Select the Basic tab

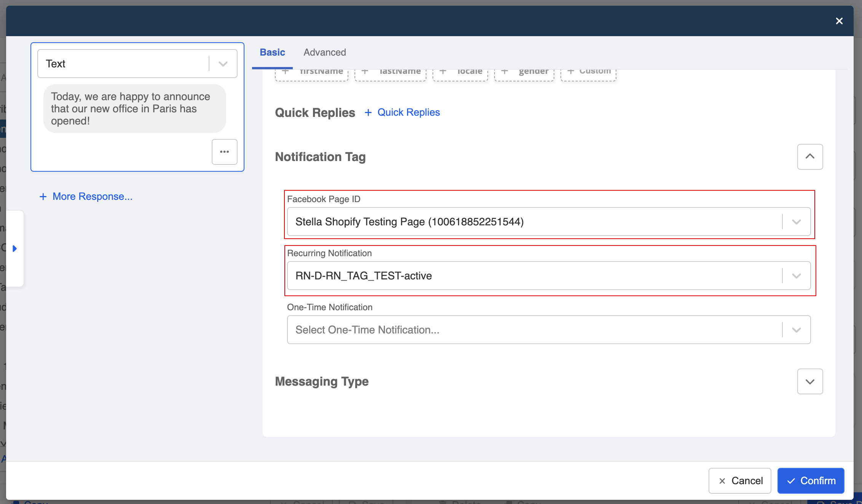272,52
